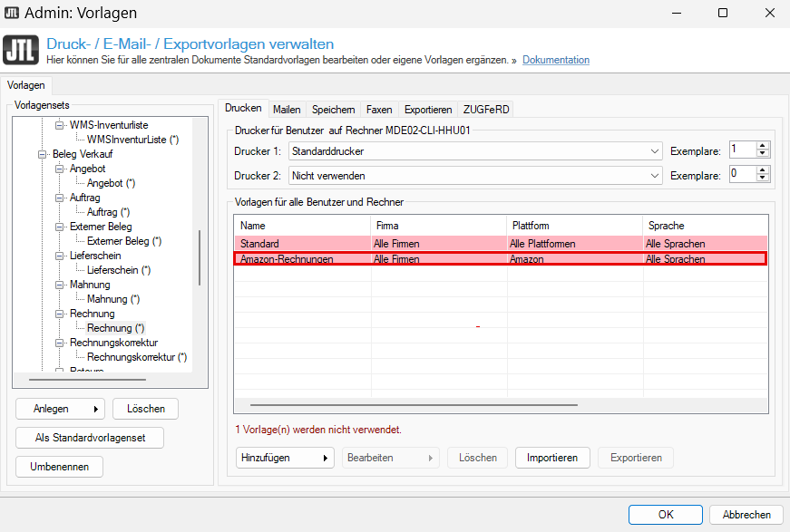Switch to the Mailen tab
Viewport: 790px width, 532px height.
[287, 110]
